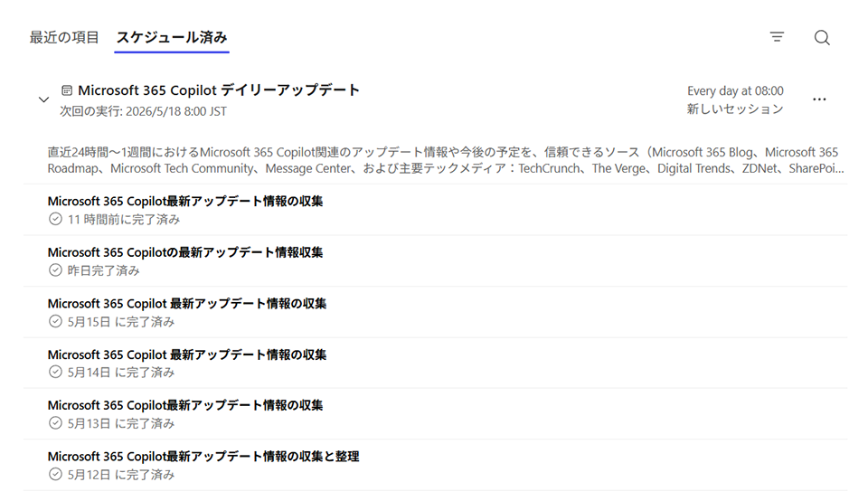Viewport: 868px width, 501px height.
Task: Open the Microsoft 365 Copilot デイリーアップデート title
Action: [219, 90]
